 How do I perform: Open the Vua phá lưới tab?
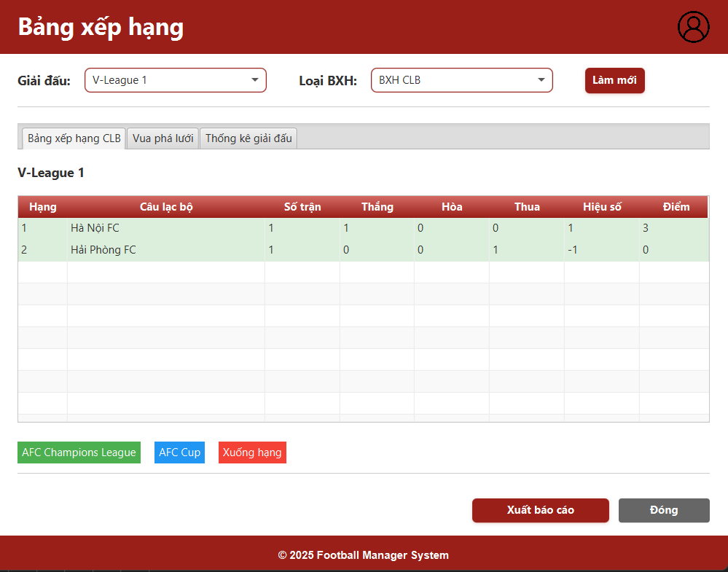pyautogui.click(x=163, y=138)
